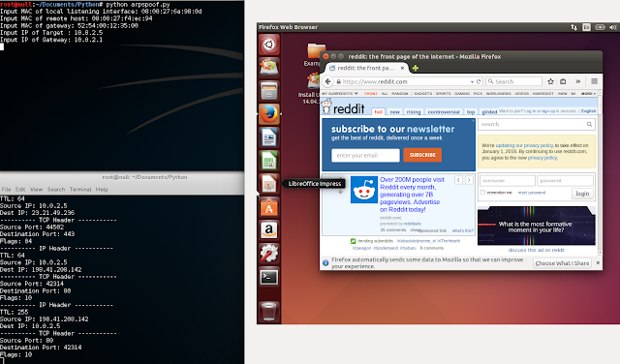620x364 pixels.
Task: Switch to reddit's 'rising' tab
Action: (x=414, y=112)
